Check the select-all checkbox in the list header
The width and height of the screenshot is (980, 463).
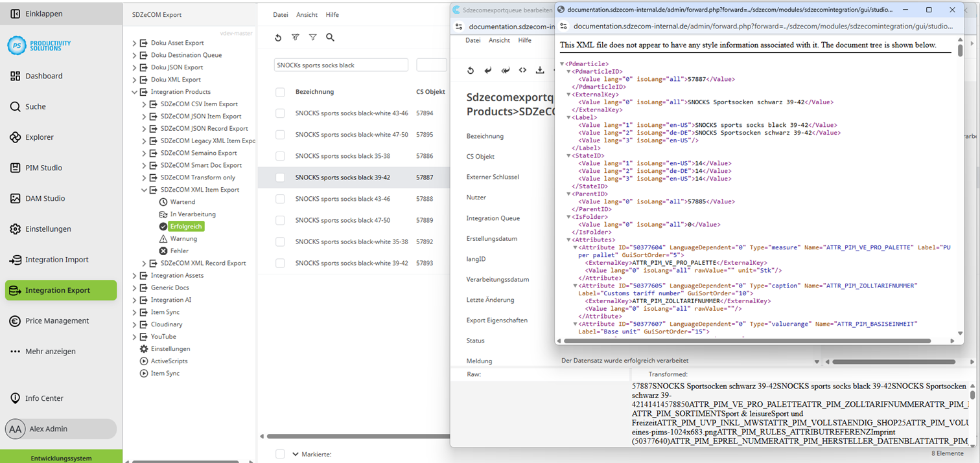click(x=280, y=91)
